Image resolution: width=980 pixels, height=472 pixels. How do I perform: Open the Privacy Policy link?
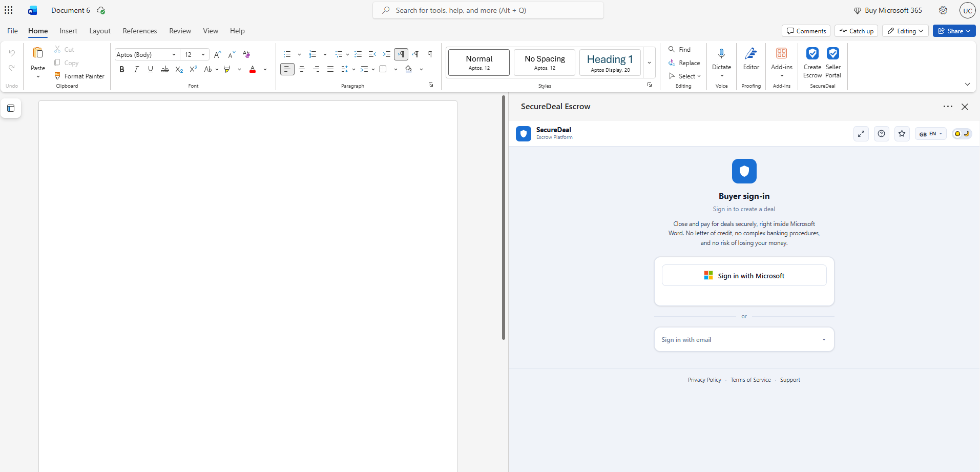click(704, 380)
